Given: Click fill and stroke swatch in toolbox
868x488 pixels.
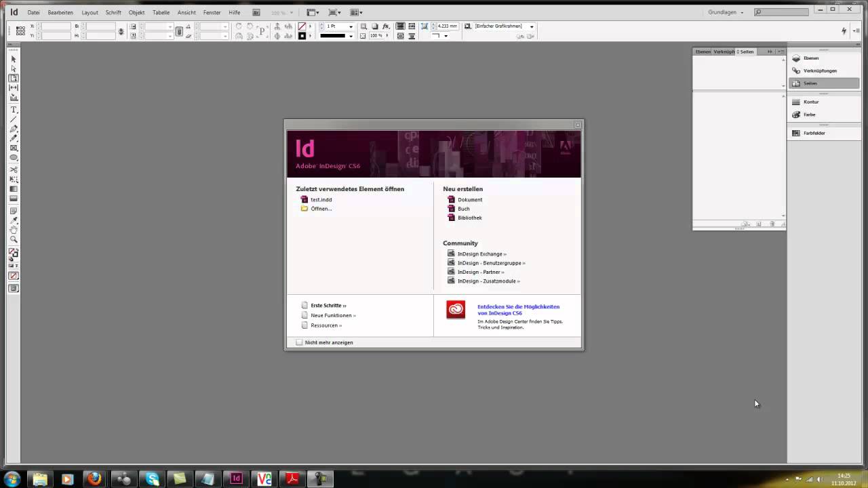Looking at the screenshot, I should pyautogui.click(x=14, y=253).
